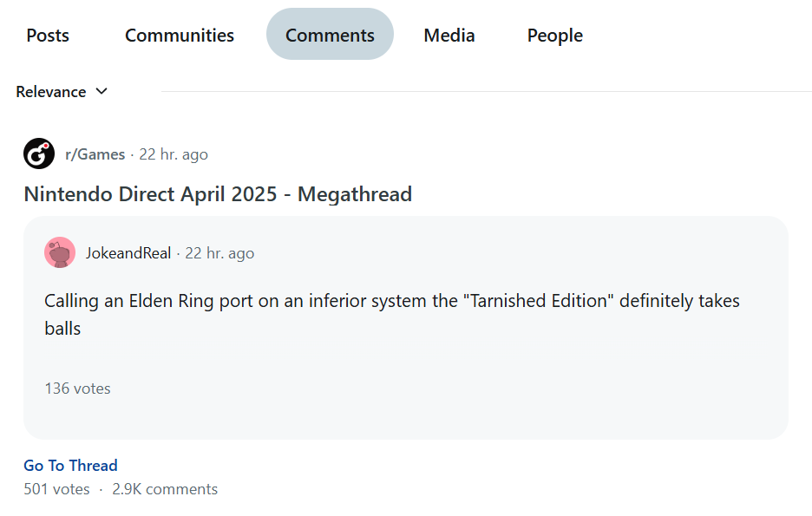The width and height of the screenshot is (812, 516).
Task: Open the Nintendo Direct April 2025 Megathread title
Action: pos(218,194)
